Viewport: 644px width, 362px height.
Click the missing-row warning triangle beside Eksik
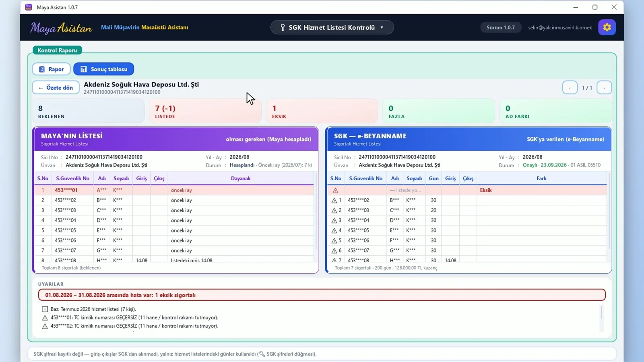pos(335,190)
